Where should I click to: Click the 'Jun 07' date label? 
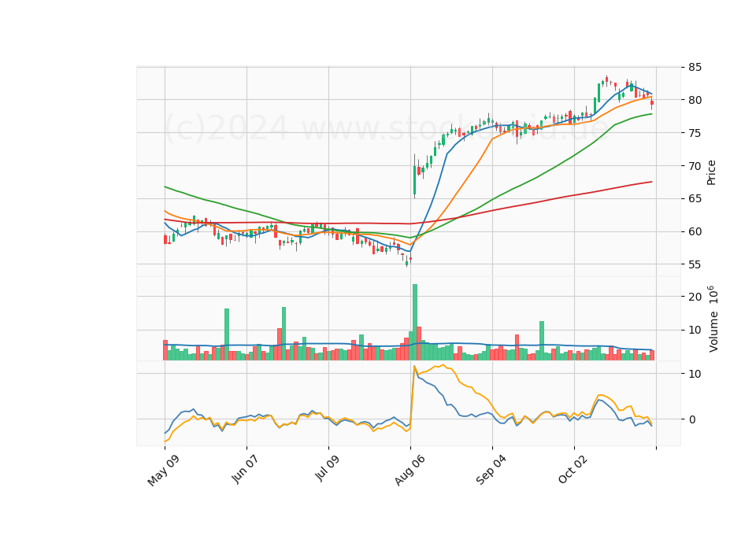246,469
